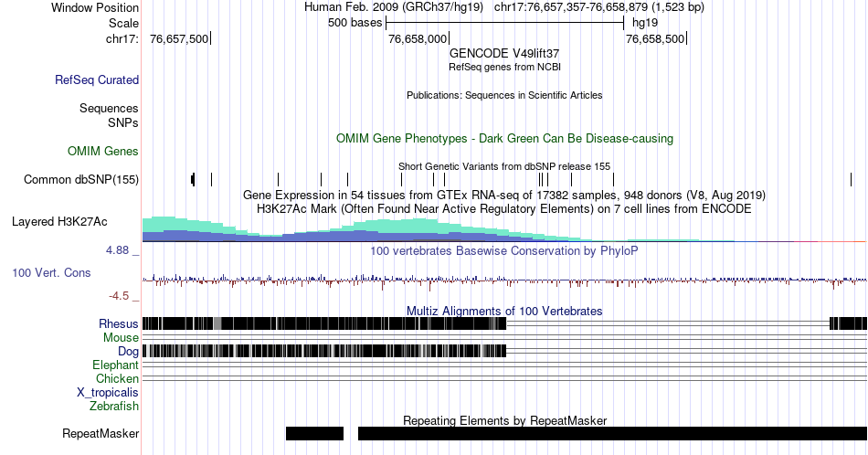868x455 pixels.
Task: Click the X_tropicalis species label
Action: 108,393
